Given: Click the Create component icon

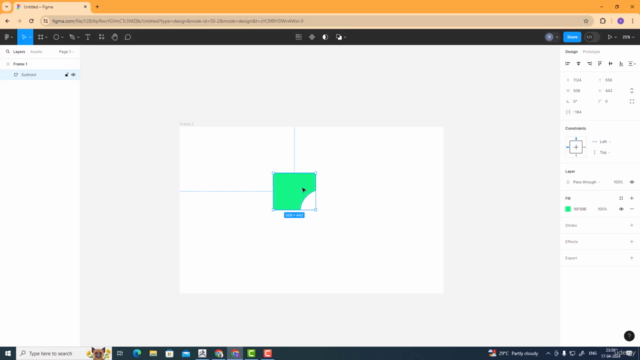Looking at the screenshot, I should click(x=312, y=37).
